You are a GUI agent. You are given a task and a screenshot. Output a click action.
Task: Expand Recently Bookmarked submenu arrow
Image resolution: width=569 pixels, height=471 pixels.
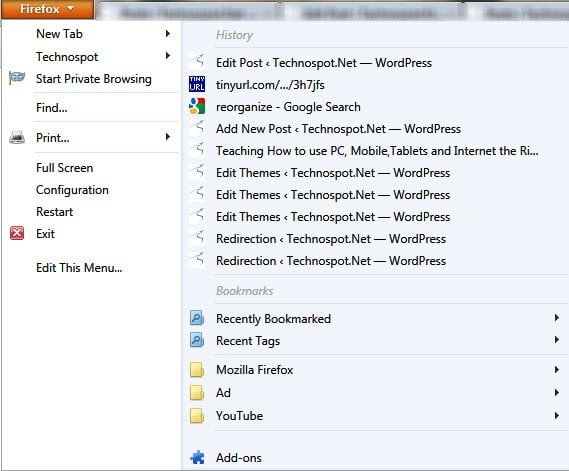click(x=557, y=318)
